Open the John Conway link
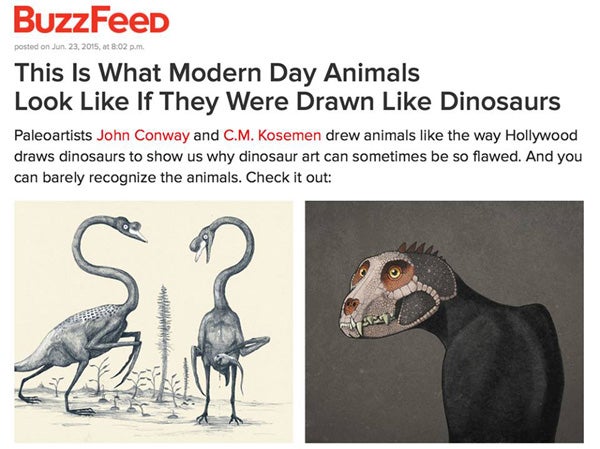Viewport: 600px width, 449px height. (x=143, y=136)
